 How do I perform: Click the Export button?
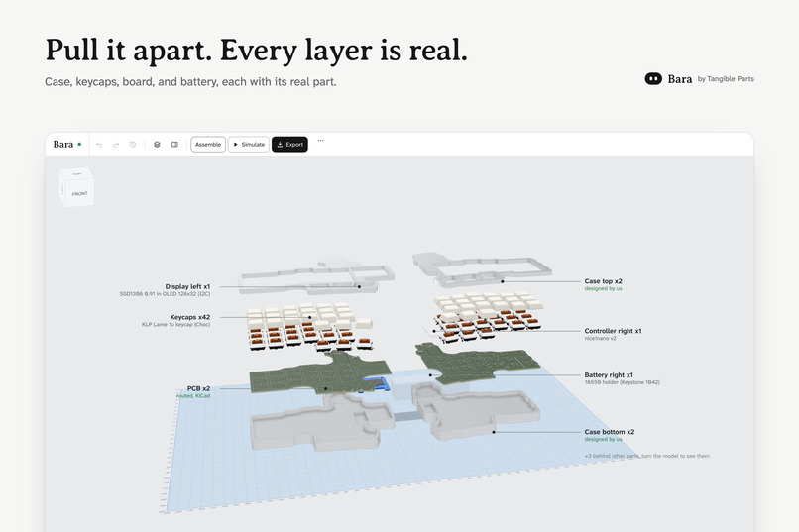(289, 144)
